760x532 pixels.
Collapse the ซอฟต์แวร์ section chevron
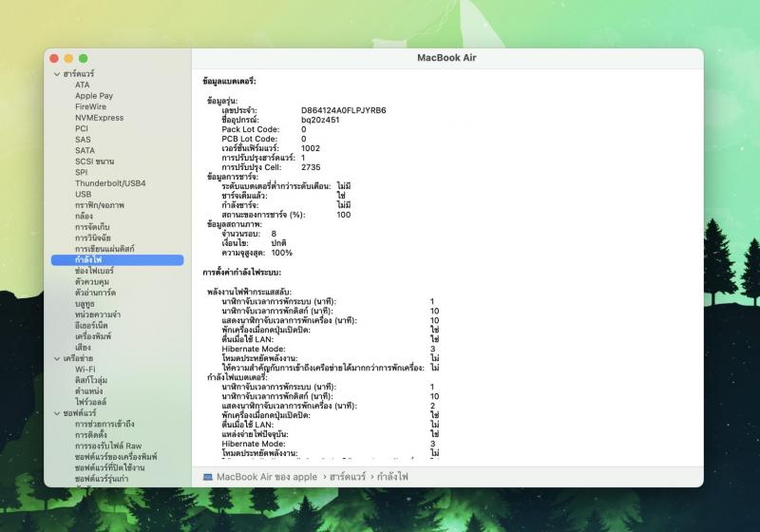(x=57, y=413)
